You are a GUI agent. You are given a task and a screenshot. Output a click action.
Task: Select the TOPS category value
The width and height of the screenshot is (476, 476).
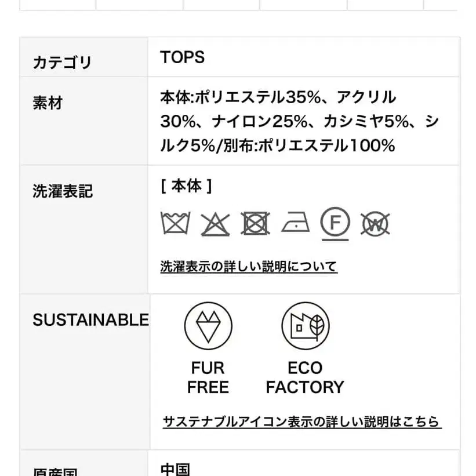tap(183, 57)
